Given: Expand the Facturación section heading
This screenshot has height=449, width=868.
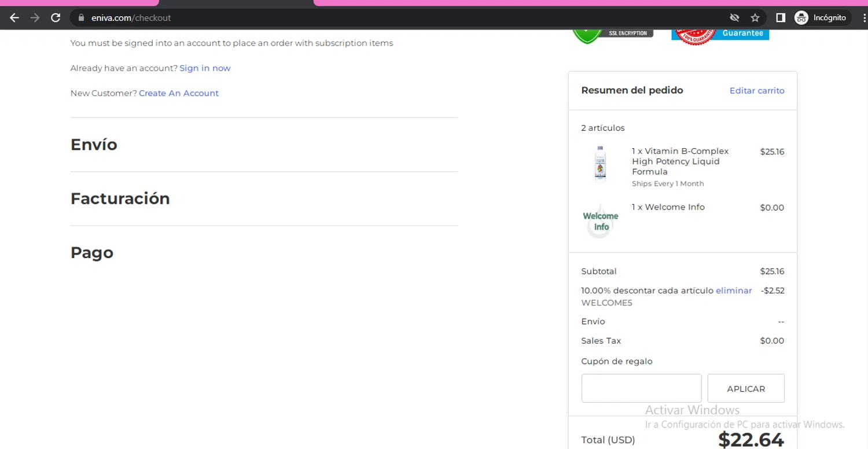Looking at the screenshot, I should 120,198.
